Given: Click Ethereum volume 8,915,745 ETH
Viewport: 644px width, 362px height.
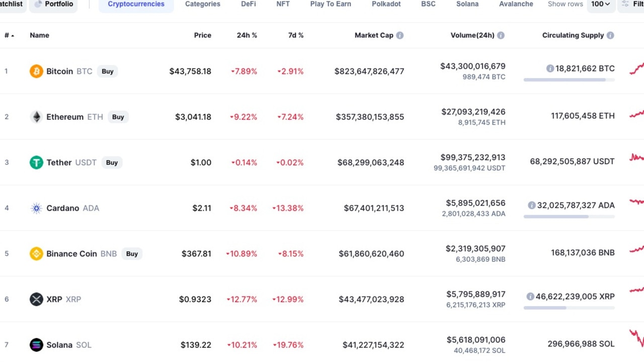Looking at the screenshot, I should click(x=482, y=122).
